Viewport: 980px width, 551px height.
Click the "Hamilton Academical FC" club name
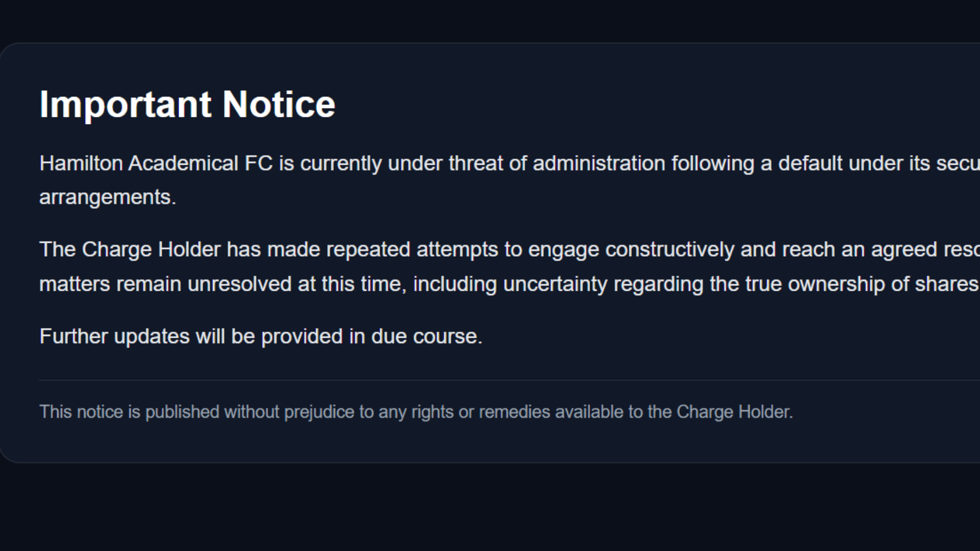(156, 164)
